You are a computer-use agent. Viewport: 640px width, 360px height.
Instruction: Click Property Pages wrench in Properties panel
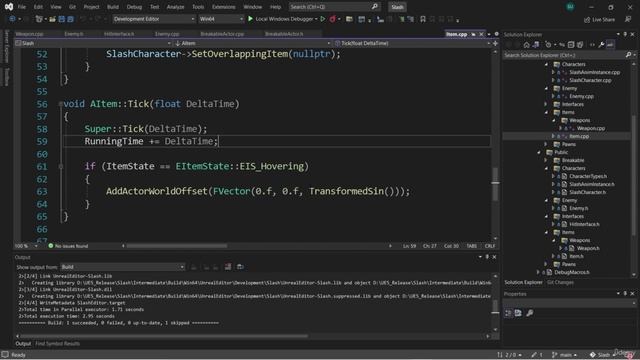click(529, 313)
